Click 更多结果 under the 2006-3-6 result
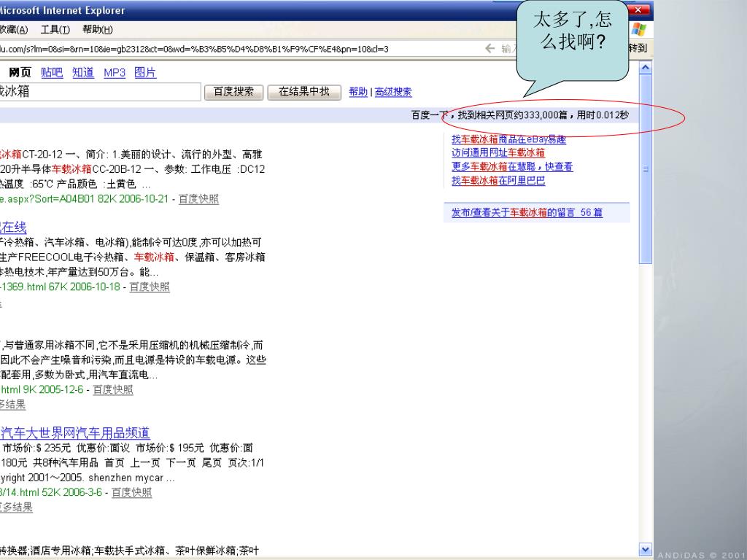Viewport: 747px width, 560px height. pyautogui.click(x=16, y=507)
